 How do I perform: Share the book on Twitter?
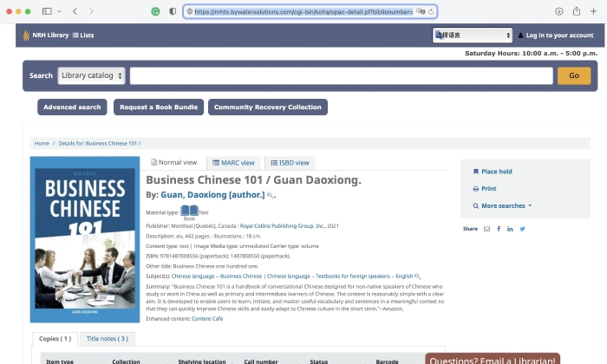tap(522, 229)
